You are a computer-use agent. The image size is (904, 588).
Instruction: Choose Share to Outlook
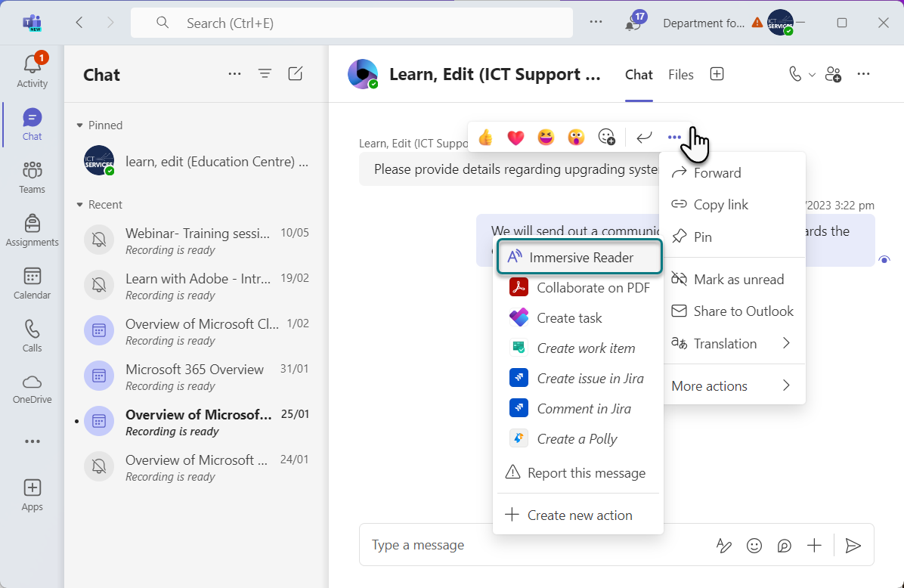(x=732, y=311)
